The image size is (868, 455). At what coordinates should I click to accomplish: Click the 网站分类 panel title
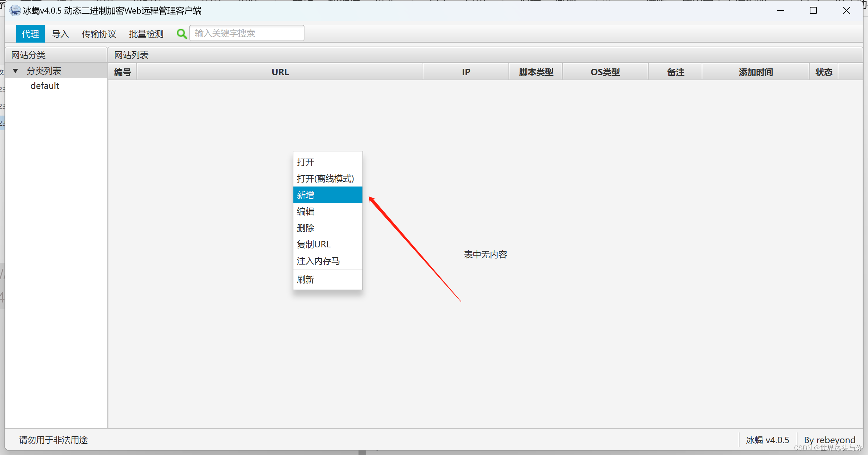coord(28,55)
